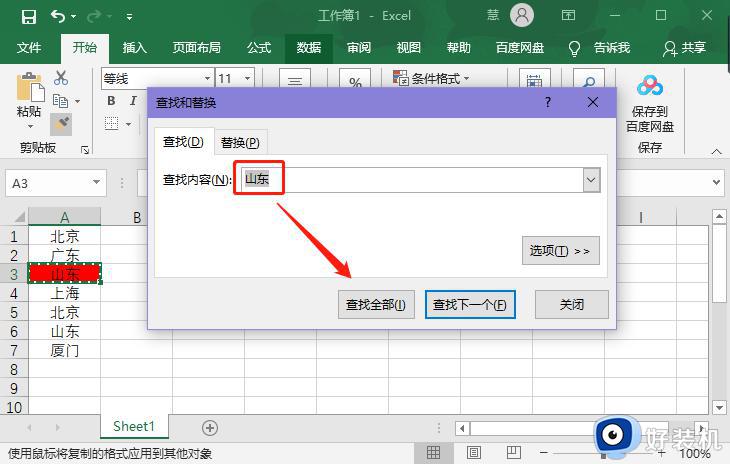Click the 共享 share button

click(684, 47)
